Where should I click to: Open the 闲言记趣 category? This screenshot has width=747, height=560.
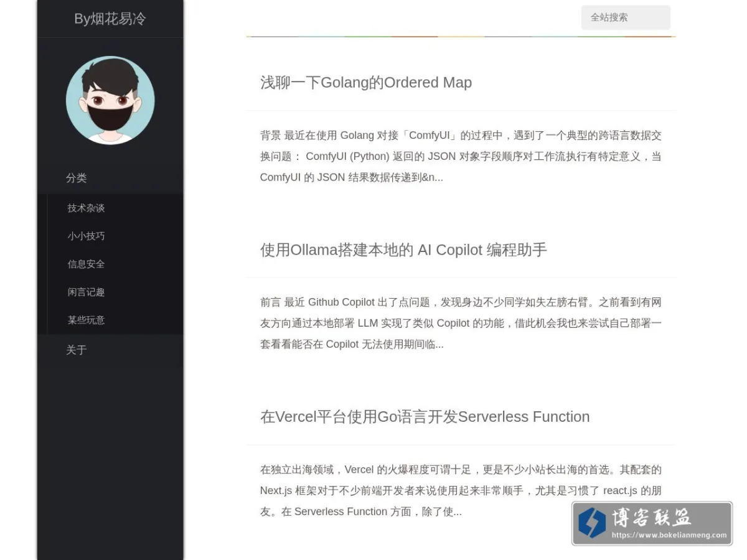tap(86, 292)
